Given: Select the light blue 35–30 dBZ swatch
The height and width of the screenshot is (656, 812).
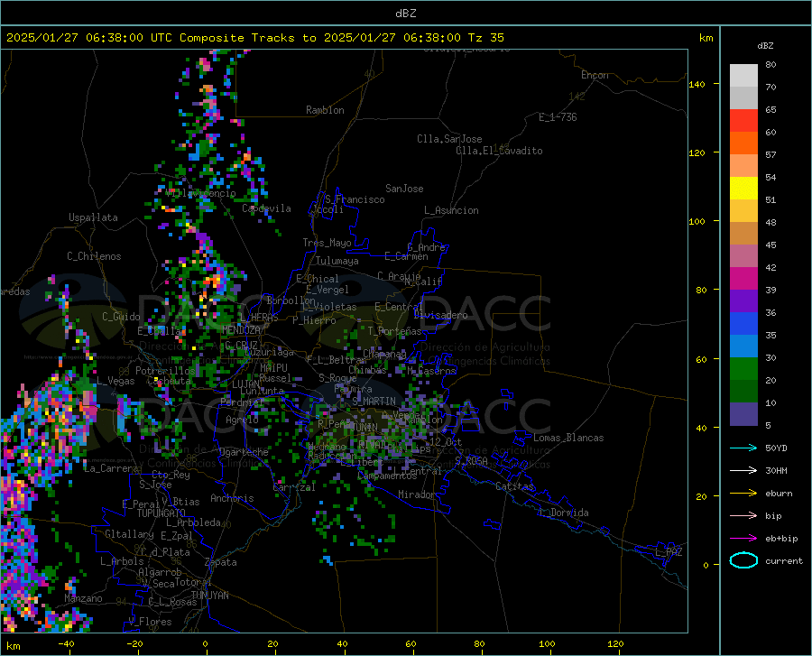Looking at the screenshot, I should click(x=743, y=346).
